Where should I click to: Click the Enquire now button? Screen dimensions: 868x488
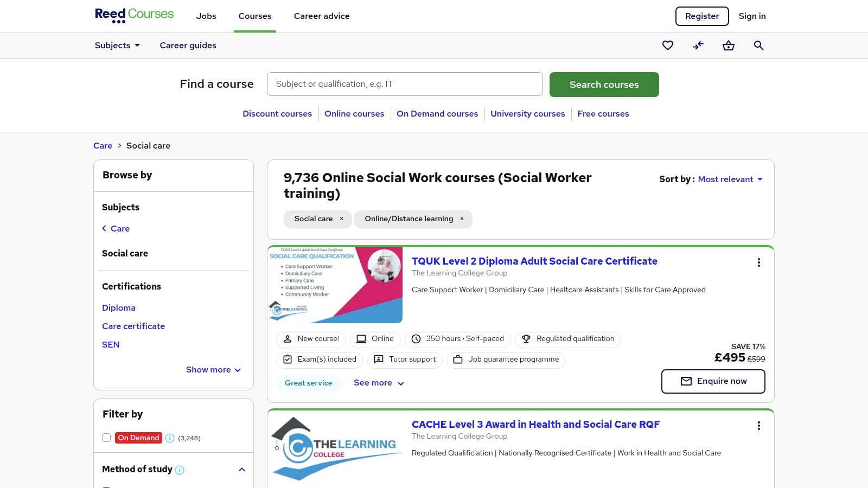[x=713, y=381]
